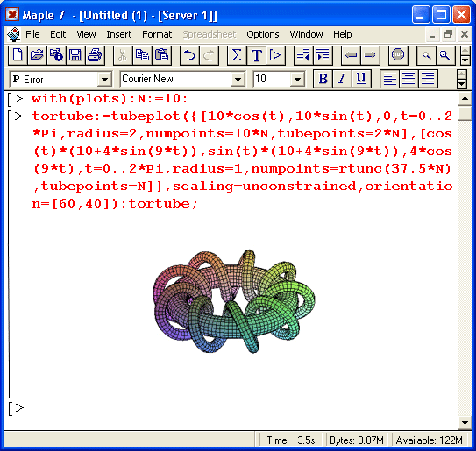The height and width of the screenshot is (451, 476).
Task: Click the Help menu item
Action: point(343,34)
